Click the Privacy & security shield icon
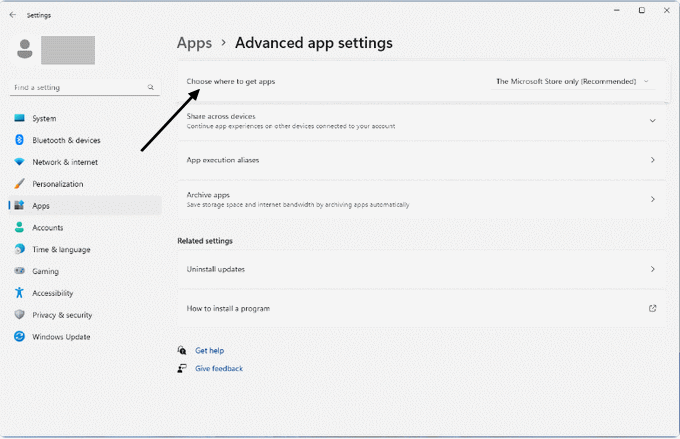This screenshot has height=439, width=680. point(19,315)
